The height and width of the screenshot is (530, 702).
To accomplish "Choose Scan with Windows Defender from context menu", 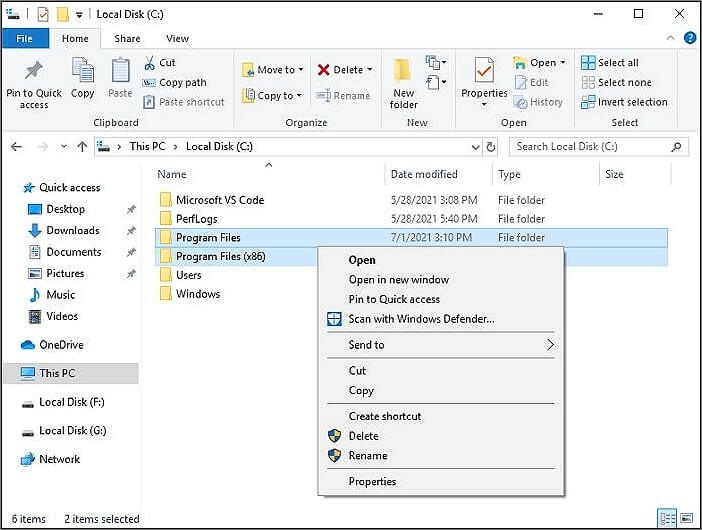I will [420, 319].
